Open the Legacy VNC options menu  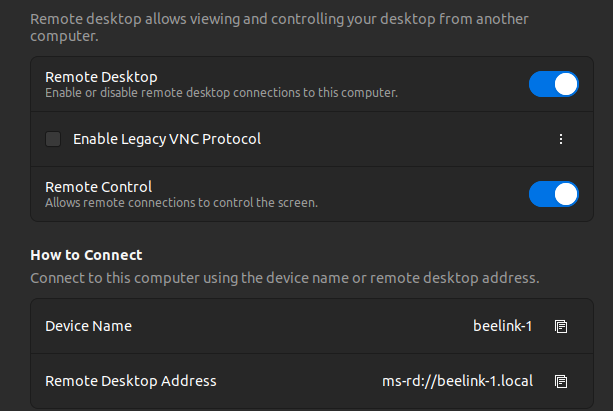[x=561, y=139]
